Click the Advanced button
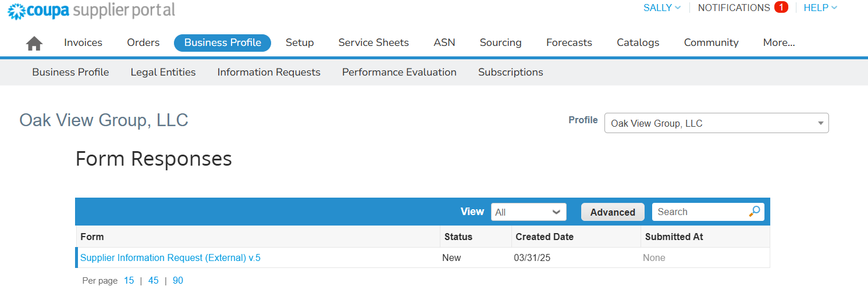The height and width of the screenshot is (304, 868). coord(613,212)
